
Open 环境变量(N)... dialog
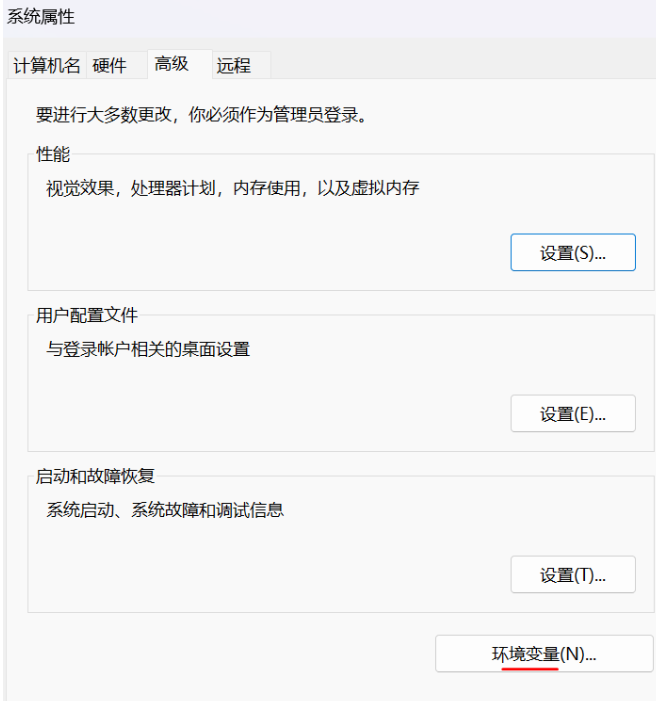point(544,654)
